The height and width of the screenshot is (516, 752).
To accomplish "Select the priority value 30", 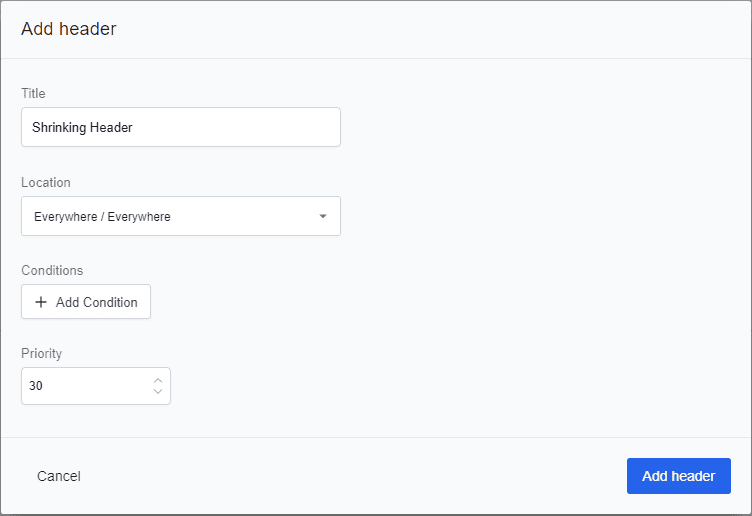I will coord(36,386).
